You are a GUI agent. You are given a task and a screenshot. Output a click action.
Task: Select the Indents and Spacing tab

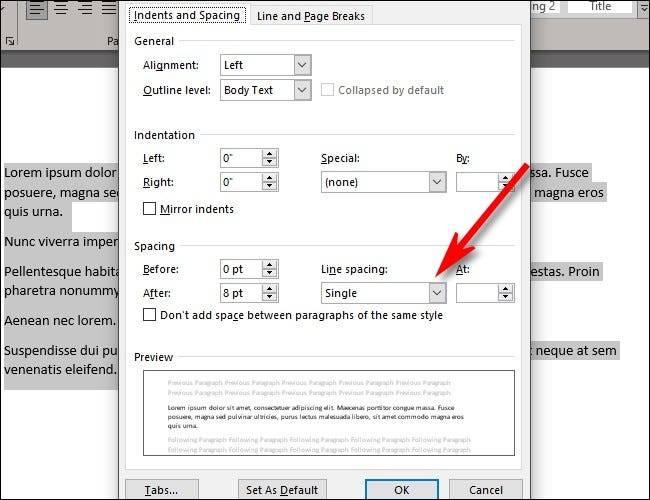click(x=186, y=16)
